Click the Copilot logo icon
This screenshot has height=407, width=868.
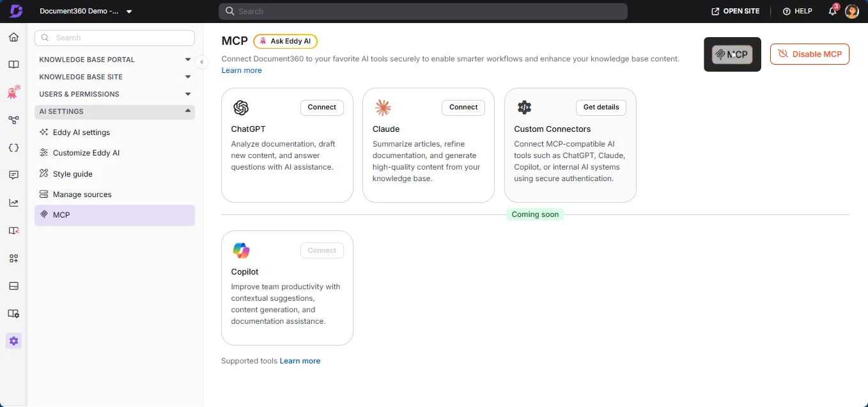pos(241,250)
